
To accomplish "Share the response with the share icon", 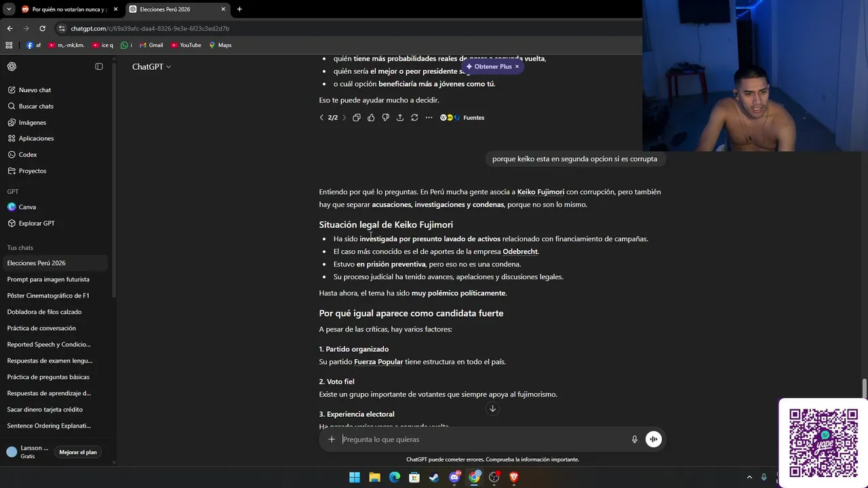I will 400,117.
